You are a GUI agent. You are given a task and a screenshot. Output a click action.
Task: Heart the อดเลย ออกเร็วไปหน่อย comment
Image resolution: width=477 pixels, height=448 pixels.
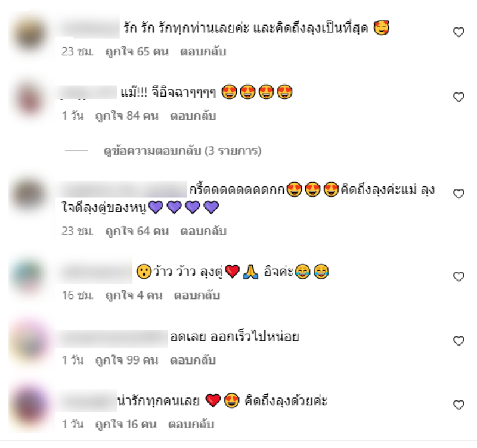coord(459,341)
